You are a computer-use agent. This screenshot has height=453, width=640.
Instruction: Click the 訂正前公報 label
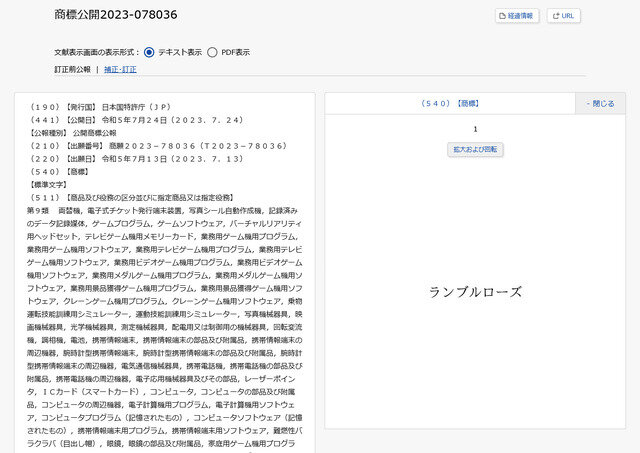point(73,69)
